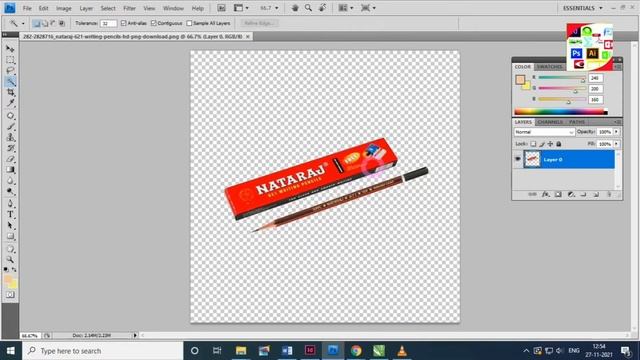640x360 pixels.
Task: Click foreground color swatch in Color panel
Action: pyautogui.click(x=520, y=80)
